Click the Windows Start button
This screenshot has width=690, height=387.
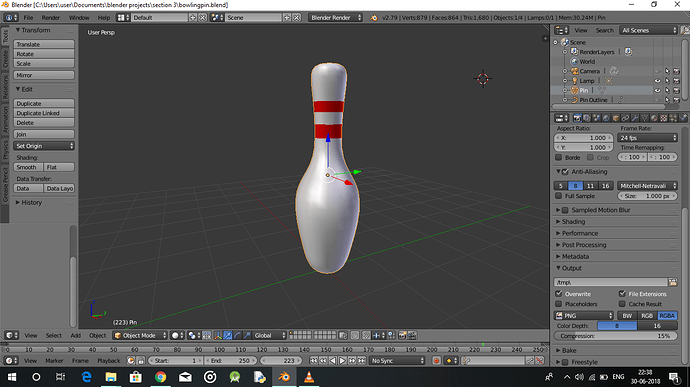click(x=12, y=377)
